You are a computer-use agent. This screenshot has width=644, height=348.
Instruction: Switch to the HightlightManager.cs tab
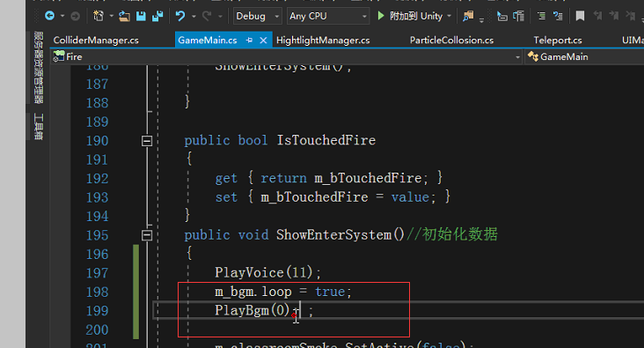point(323,41)
